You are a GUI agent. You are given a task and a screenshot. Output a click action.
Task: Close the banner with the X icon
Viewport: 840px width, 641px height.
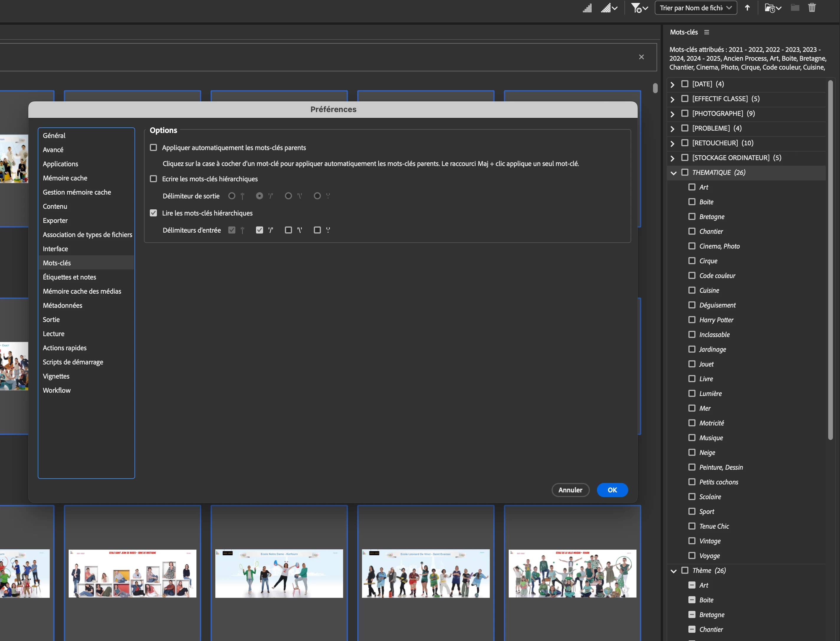pos(641,57)
